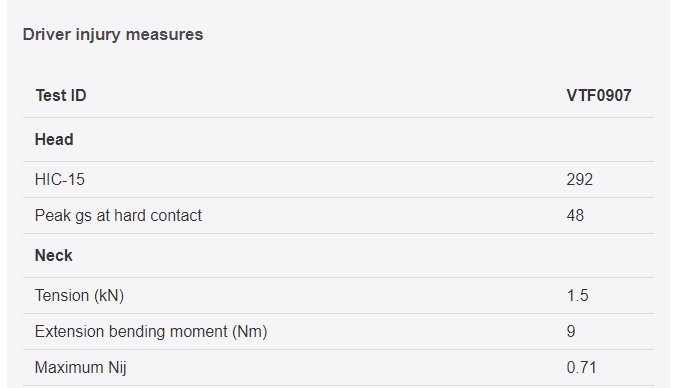Click the extension bending moment value 9
This screenshot has height=388, width=676.
[x=571, y=332]
